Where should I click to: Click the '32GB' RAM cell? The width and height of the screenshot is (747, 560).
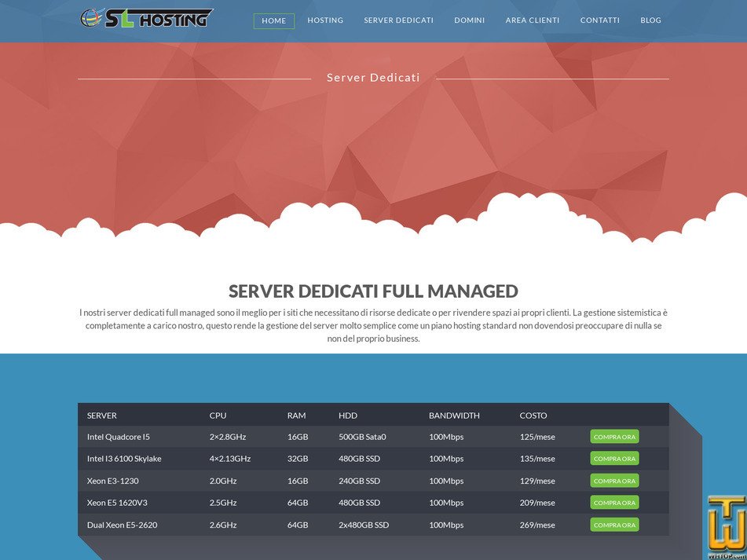click(x=298, y=459)
